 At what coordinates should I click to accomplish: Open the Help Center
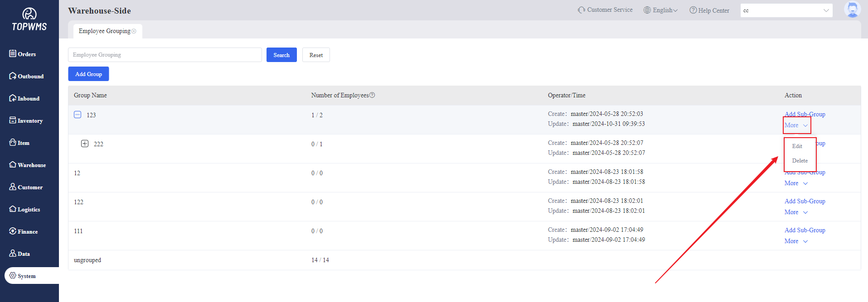click(x=709, y=10)
